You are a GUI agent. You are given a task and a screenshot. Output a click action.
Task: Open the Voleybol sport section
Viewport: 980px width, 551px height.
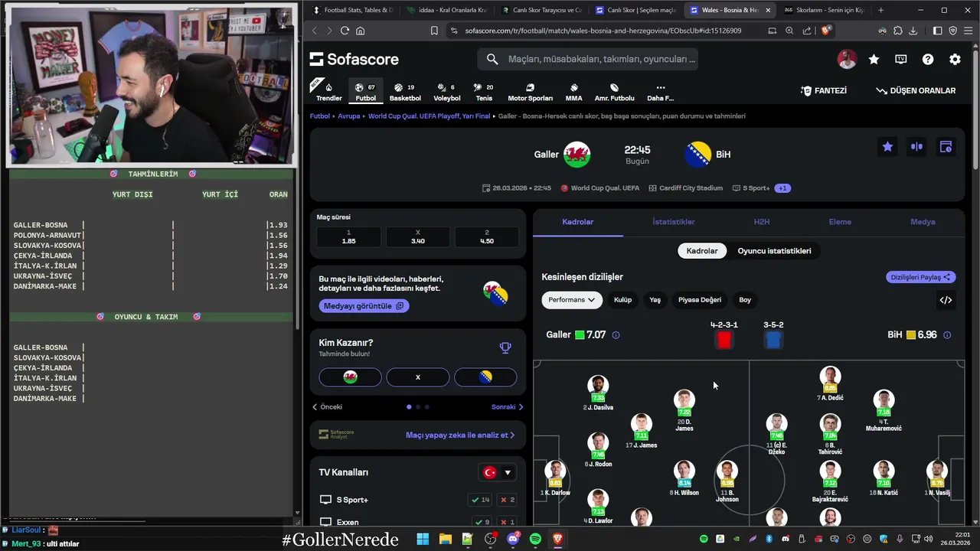coord(447,93)
